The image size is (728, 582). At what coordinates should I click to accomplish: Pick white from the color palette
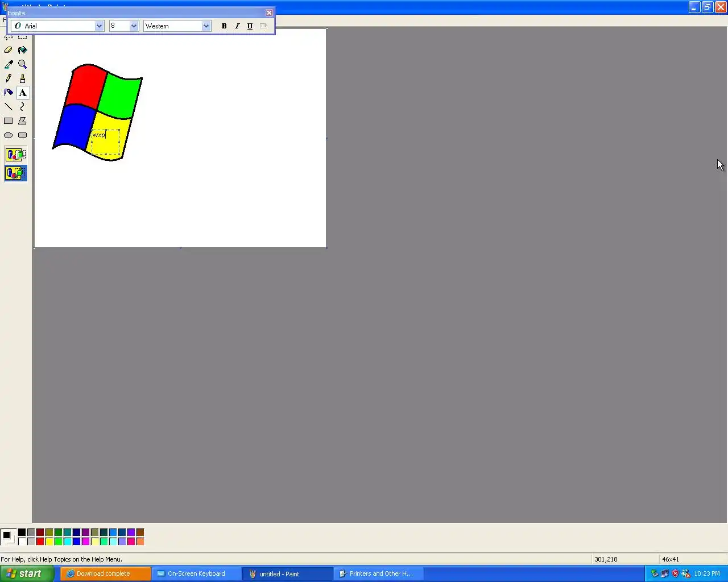click(x=22, y=541)
